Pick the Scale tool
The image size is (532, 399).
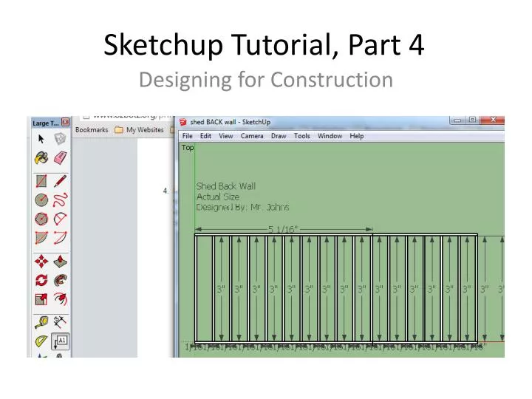[41, 299]
